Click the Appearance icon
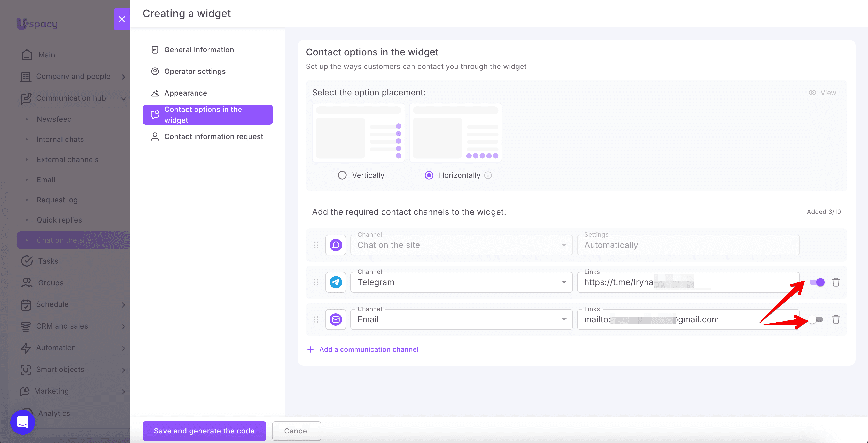This screenshot has height=443, width=868. [x=155, y=93]
